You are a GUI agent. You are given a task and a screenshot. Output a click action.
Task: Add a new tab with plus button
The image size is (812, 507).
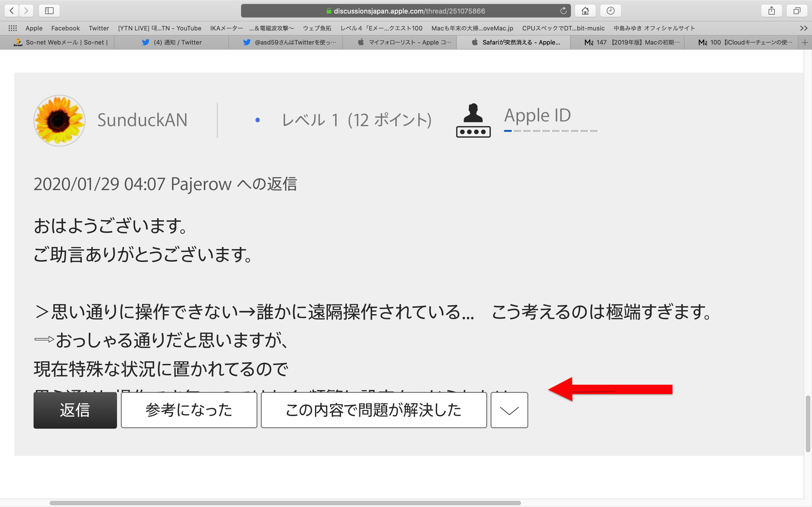pyautogui.click(x=805, y=43)
